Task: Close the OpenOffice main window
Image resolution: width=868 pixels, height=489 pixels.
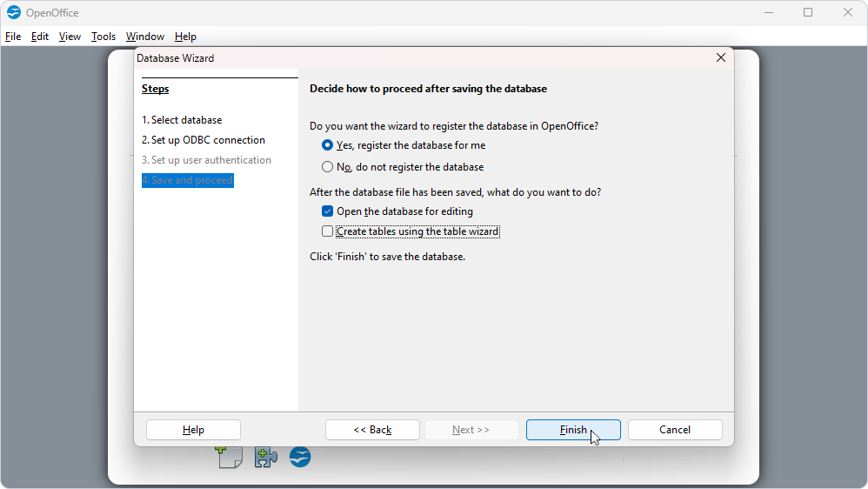Action: (x=847, y=12)
